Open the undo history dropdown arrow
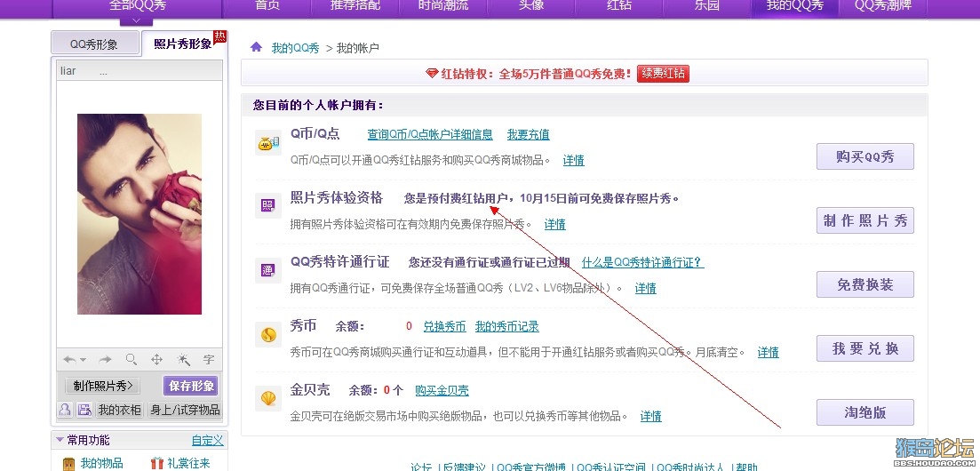This screenshot has width=980, height=471. [84, 360]
